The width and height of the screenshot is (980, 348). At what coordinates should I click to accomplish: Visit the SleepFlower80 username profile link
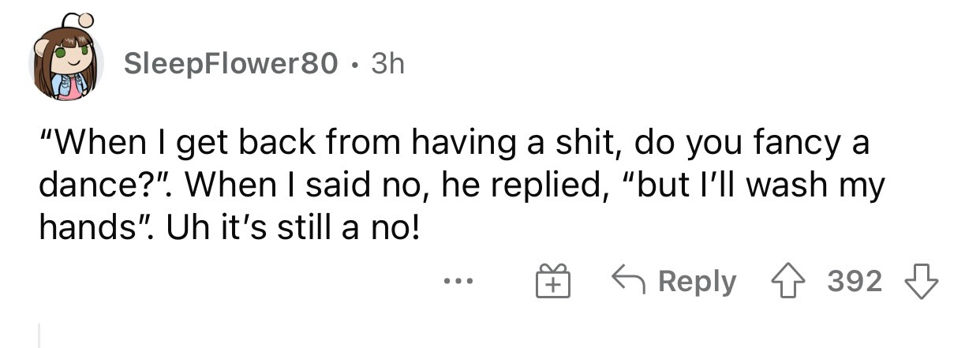(x=231, y=64)
